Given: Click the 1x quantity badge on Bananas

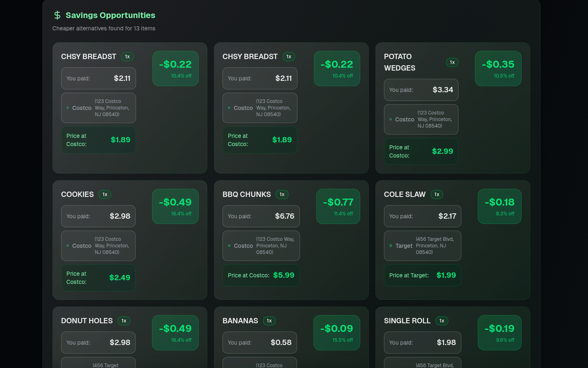Looking at the screenshot, I should tap(269, 321).
